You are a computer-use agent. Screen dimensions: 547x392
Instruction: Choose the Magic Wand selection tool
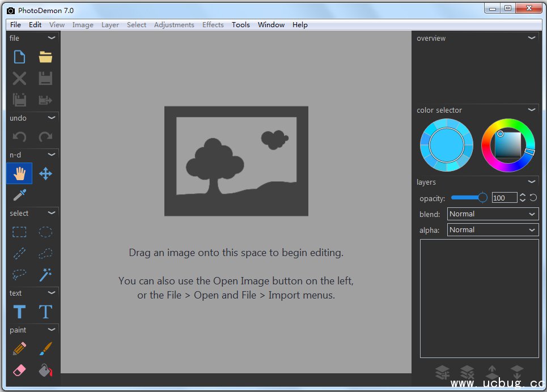click(45, 275)
